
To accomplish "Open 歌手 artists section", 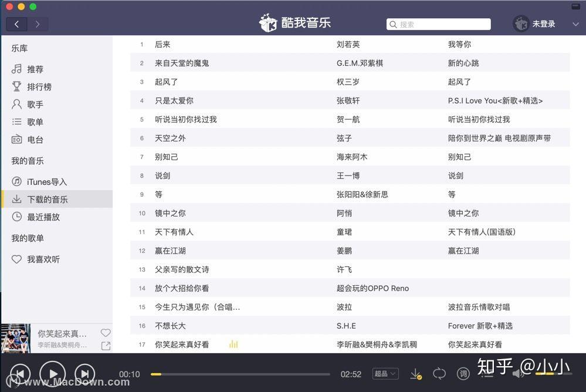I will (x=35, y=104).
